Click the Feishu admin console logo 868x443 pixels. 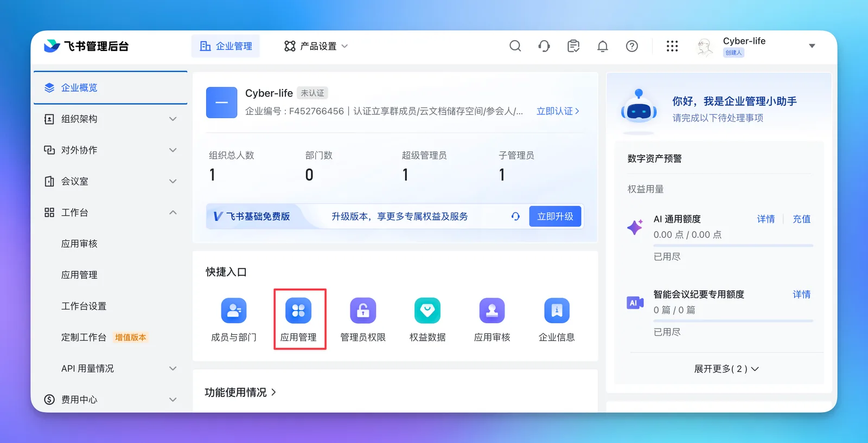[x=86, y=46]
